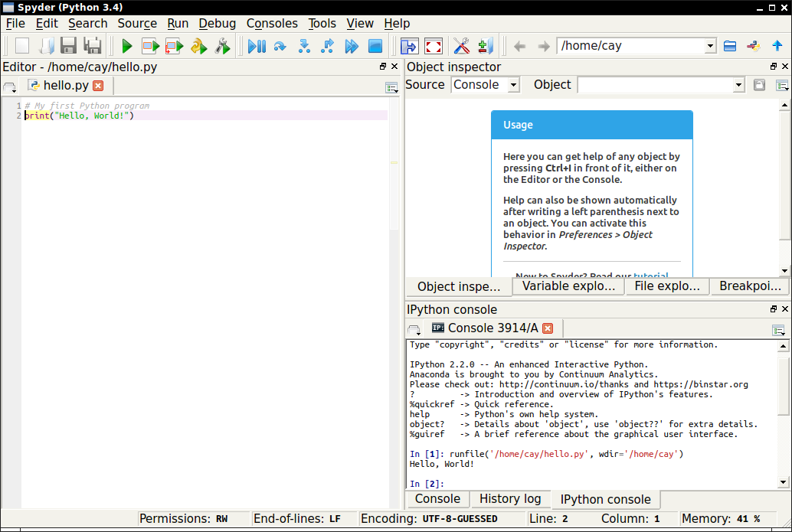The height and width of the screenshot is (532, 792).
Task: Change to parent directory up arrow
Action: pos(777,45)
